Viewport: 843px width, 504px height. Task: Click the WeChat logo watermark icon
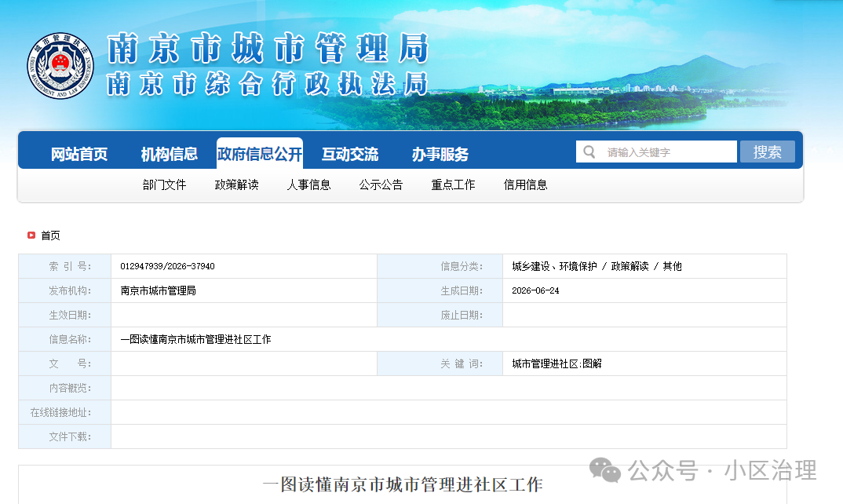coord(605,470)
